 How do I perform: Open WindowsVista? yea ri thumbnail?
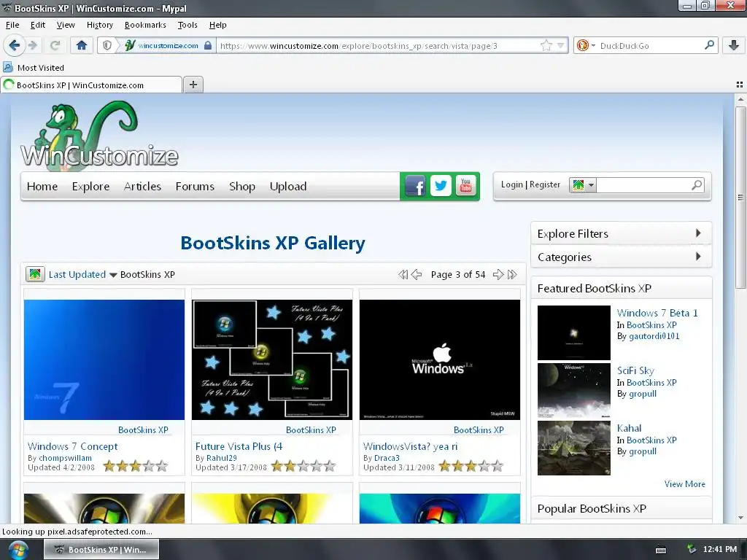440,359
